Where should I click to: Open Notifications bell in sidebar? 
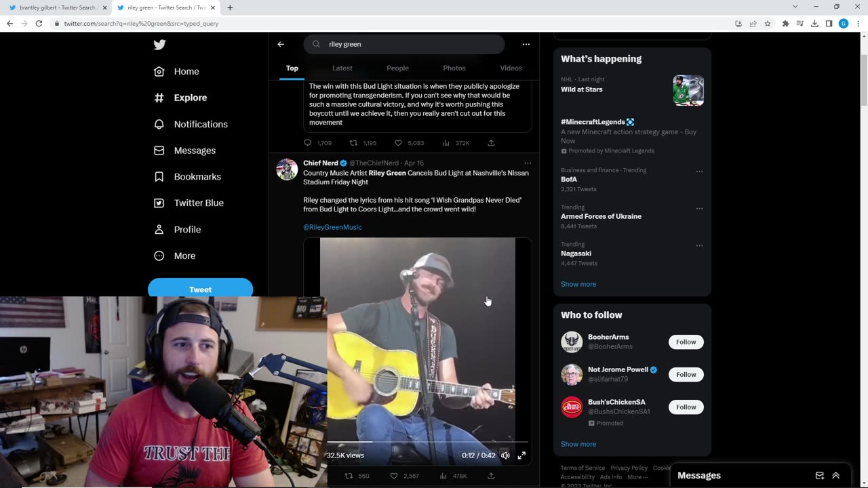pos(191,124)
